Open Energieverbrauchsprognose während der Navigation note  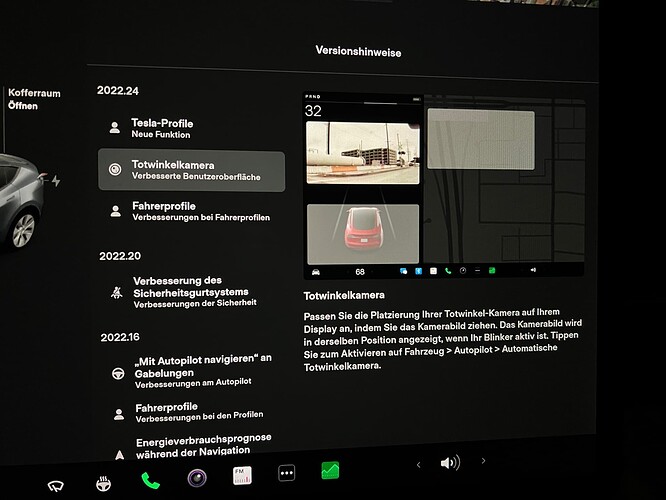pyautogui.click(x=196, y=447)
